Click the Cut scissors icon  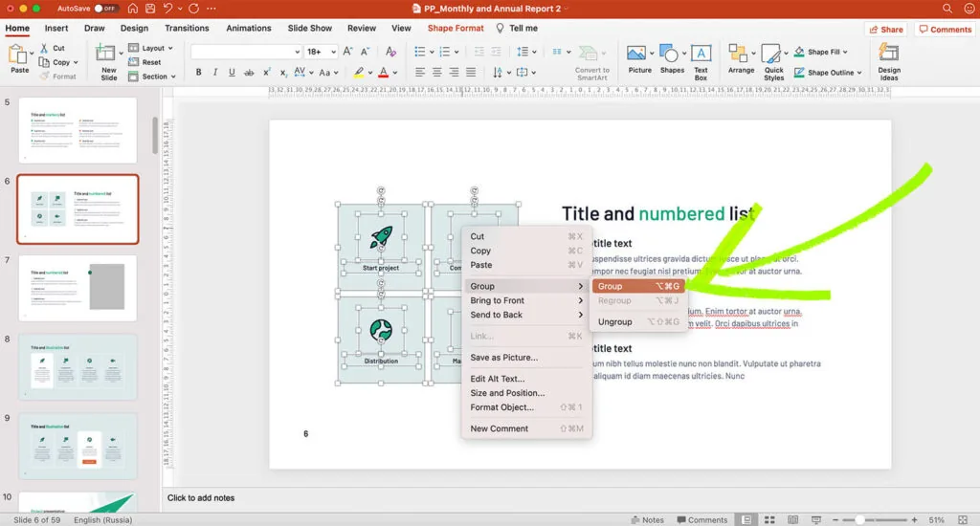(44, 48)
